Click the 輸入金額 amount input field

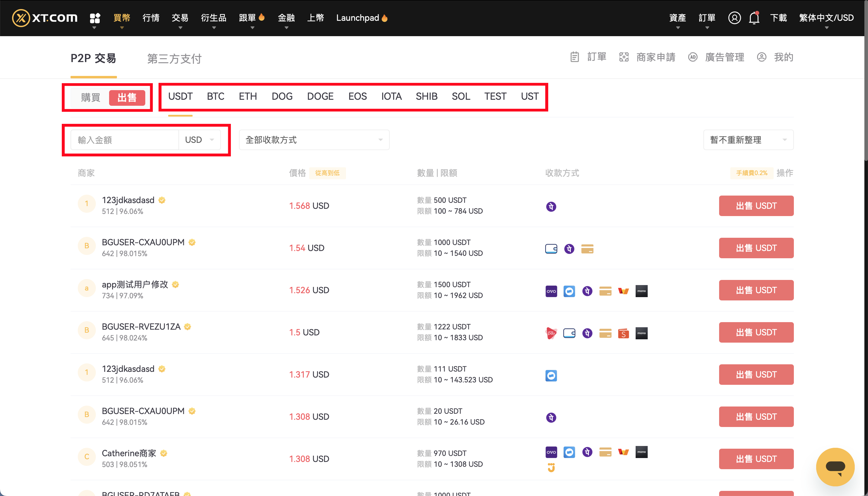point(125,140)
